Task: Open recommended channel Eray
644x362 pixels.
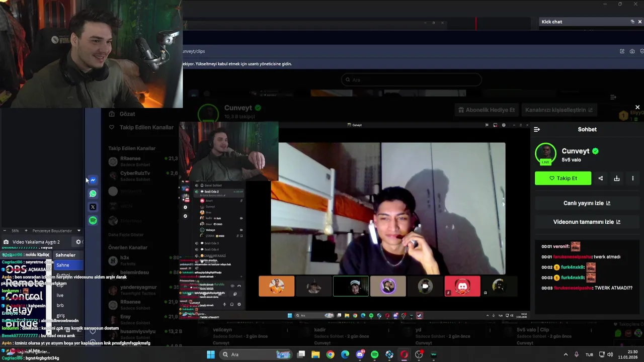Action: 143,319
